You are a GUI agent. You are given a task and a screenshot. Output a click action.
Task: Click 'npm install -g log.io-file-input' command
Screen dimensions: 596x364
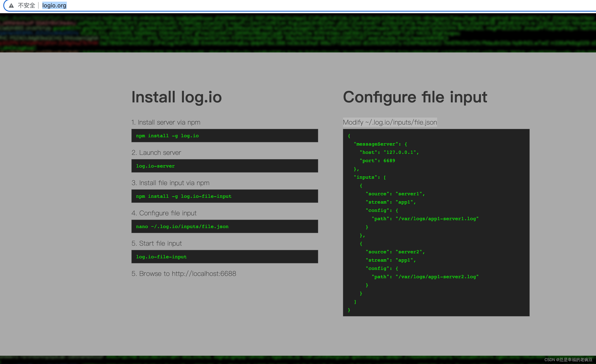(x=225, y=196)
